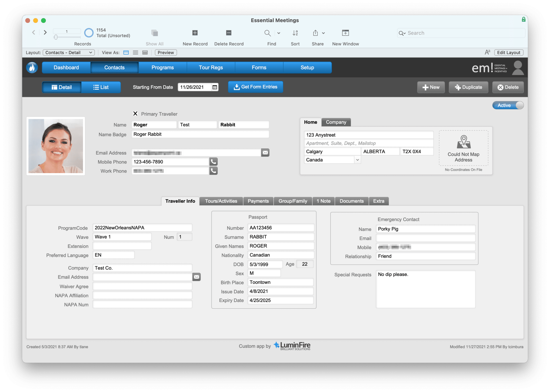This screenshot has height=392, width=550.
Task: Click the Apartment, Suite address field
Action: pyautogui.click(x=369, y=143)
